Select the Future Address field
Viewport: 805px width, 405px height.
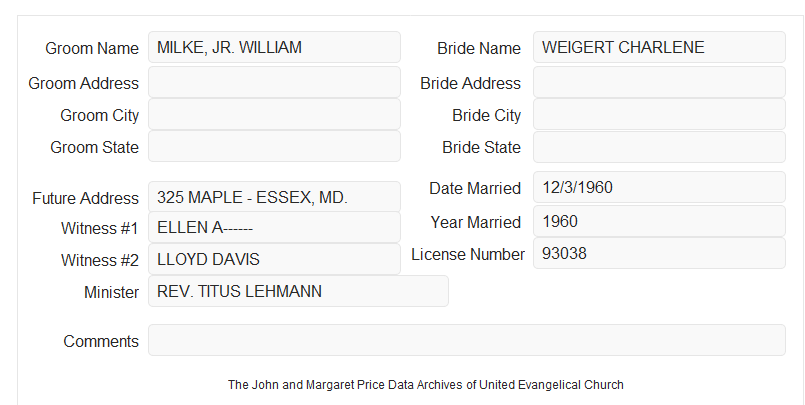274,197
